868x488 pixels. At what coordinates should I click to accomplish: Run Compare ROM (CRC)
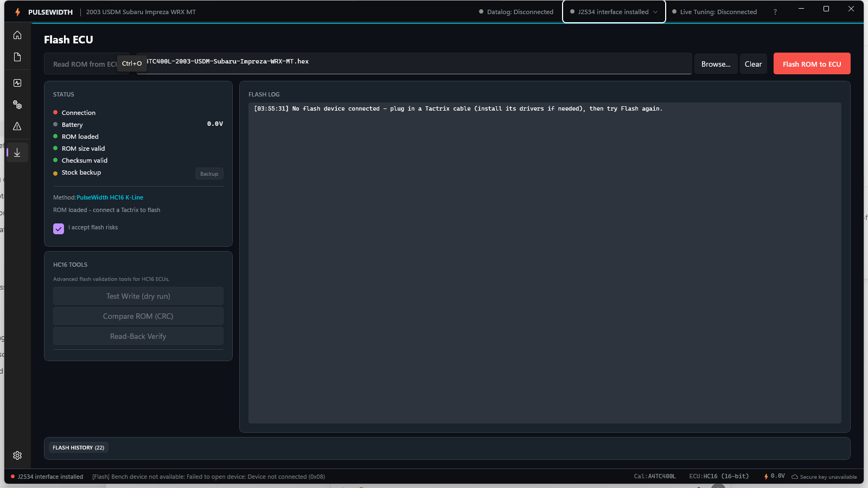pos(138,316)
